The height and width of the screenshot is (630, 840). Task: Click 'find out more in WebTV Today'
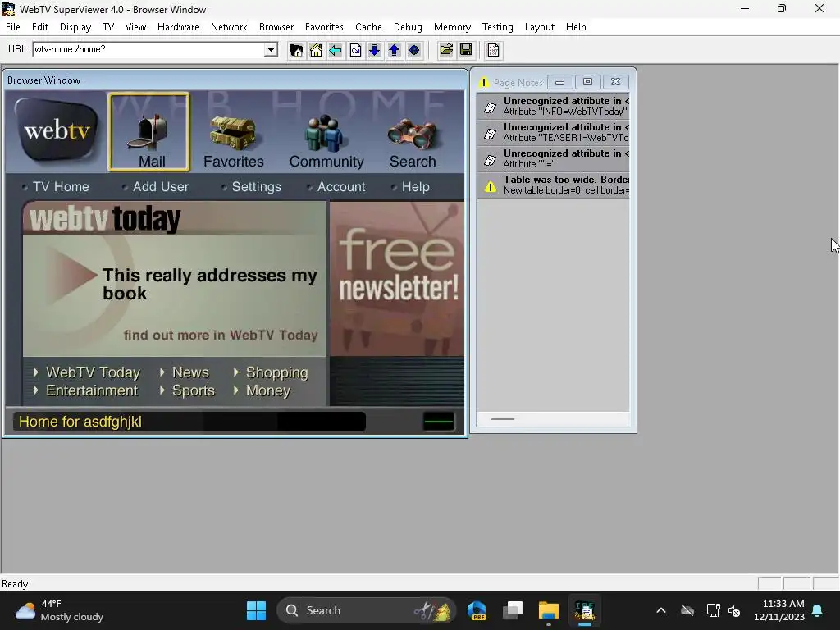[221, 335]
